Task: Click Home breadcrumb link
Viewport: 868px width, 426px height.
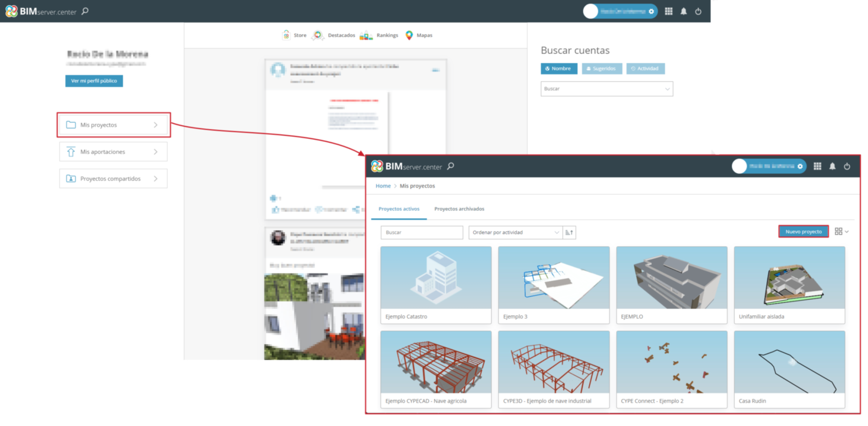Action: tap(383, 186)
